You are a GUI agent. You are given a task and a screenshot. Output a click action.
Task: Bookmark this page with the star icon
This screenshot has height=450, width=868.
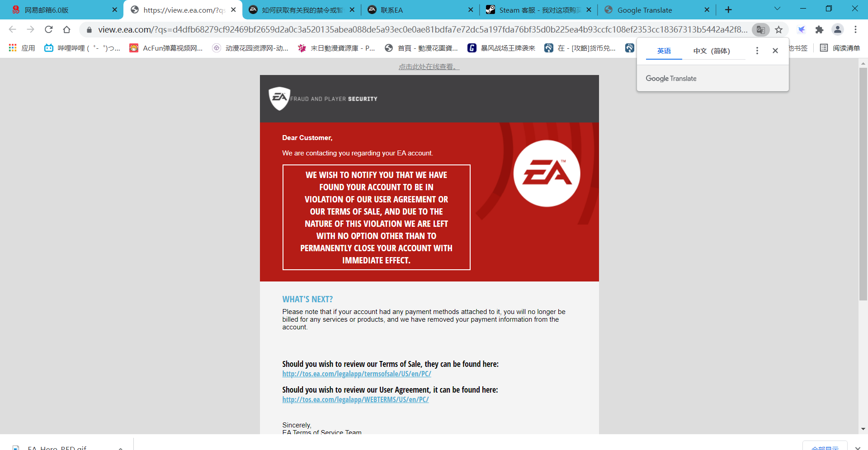coord(778,30)
